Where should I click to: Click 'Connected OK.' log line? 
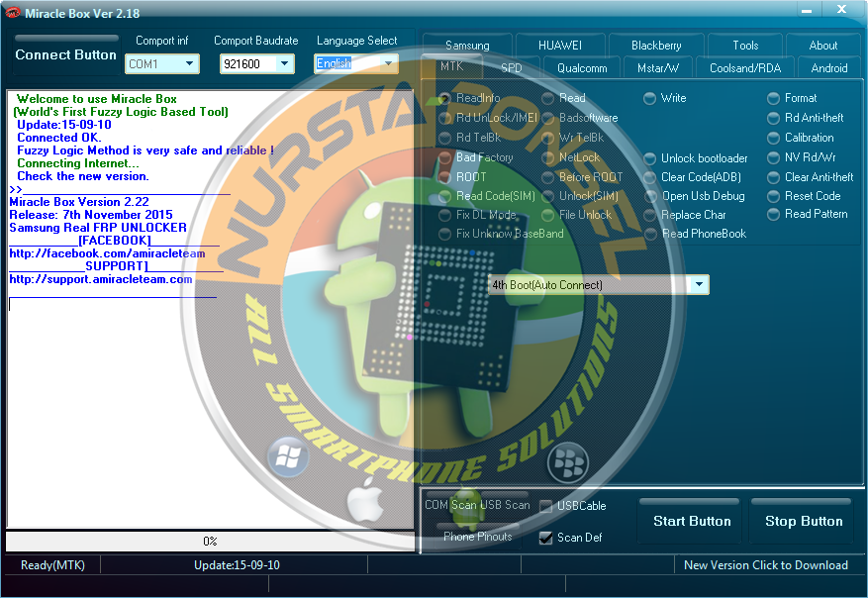(x=59, y=138)
